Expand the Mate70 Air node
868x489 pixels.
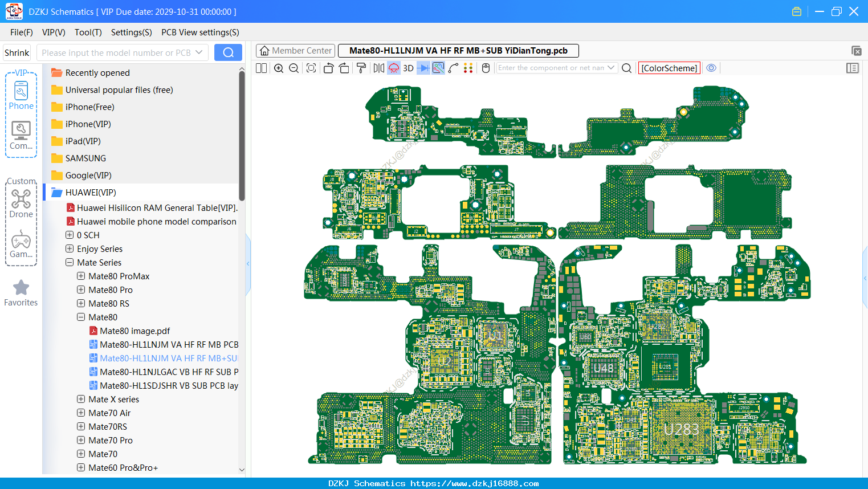tap(81, 413)
